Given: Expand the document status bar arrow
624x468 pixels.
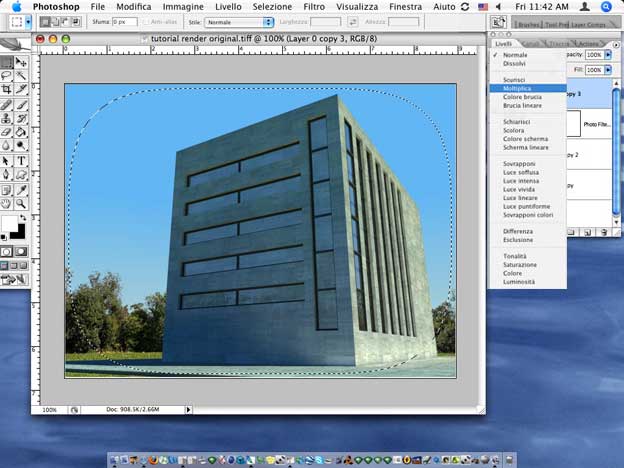Looking at the screenshot, I should pyautogui.click(x=188, y=410).
